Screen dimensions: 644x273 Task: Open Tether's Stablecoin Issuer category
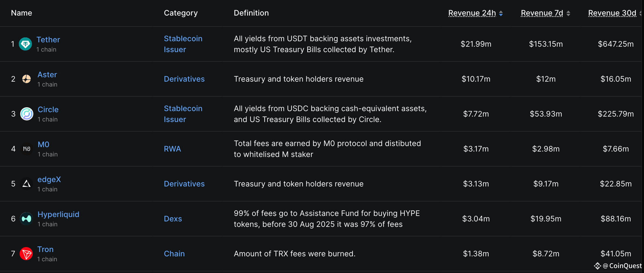click(x=183, y=44)
